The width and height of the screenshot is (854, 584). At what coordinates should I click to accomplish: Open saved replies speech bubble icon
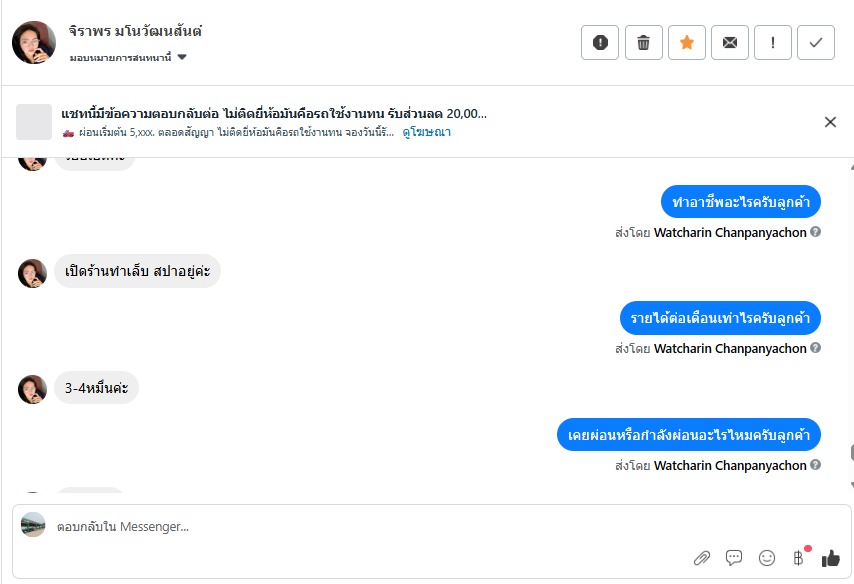pyautogui.click(x=734, y=558)
